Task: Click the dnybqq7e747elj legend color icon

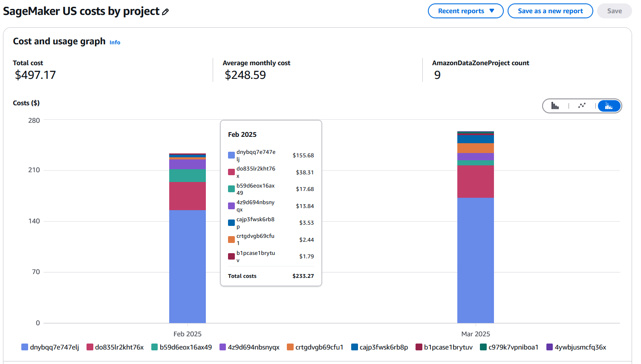Action: pos(25,347)
